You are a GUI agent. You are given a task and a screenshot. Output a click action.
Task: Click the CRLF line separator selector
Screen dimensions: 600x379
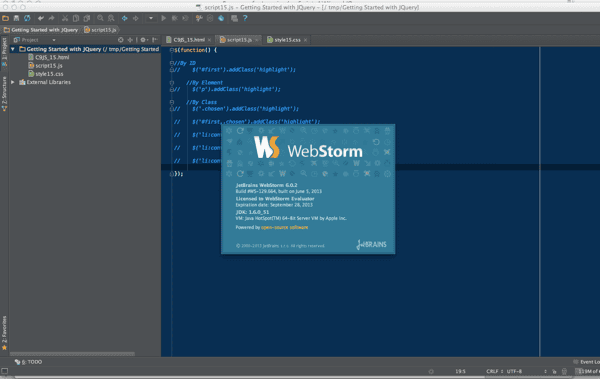(494, 371)
